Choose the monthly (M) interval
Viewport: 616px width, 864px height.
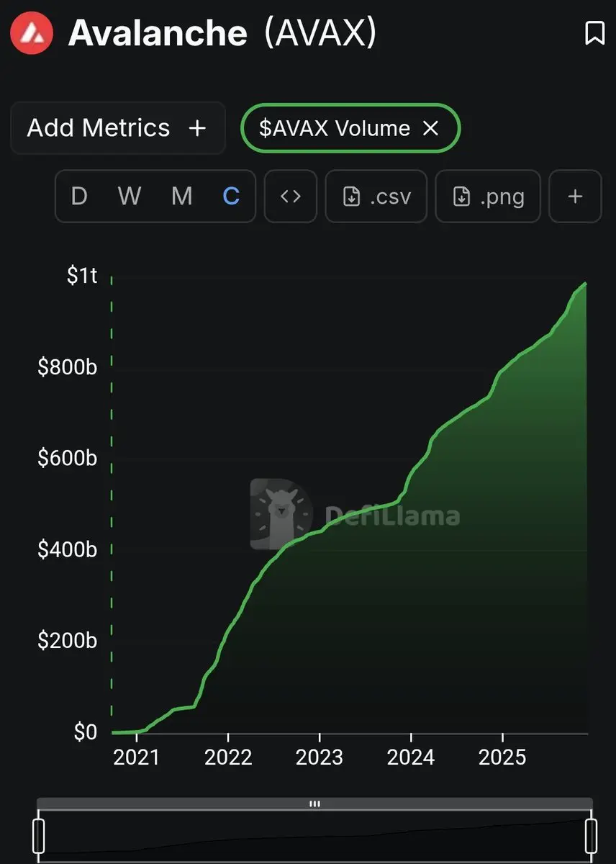(181, 196)
